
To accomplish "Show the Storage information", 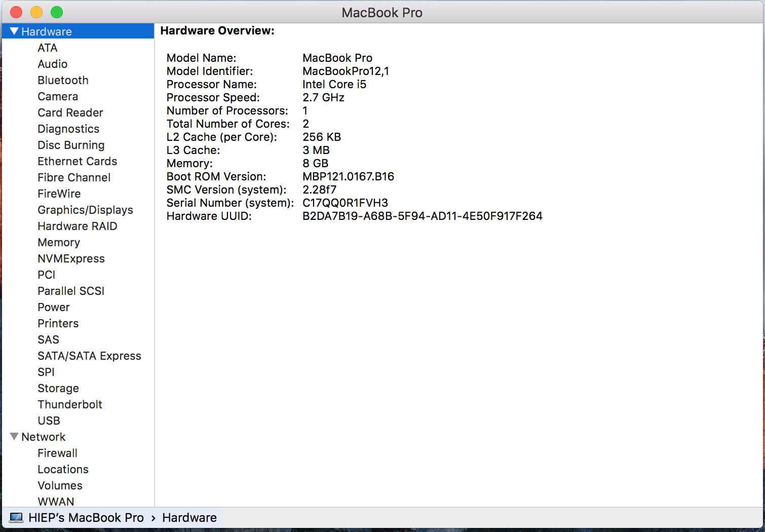I will [x=58, y=388].
